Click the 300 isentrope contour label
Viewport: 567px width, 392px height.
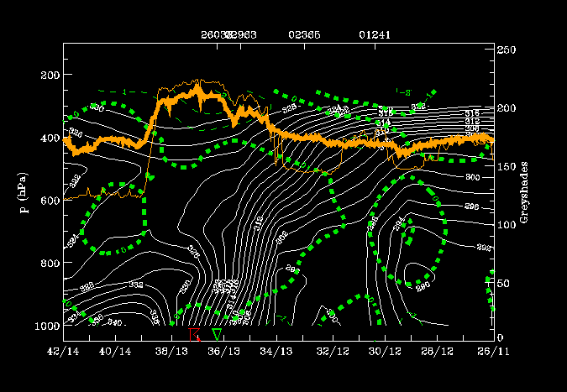pyautogui.click(x=471, y=178)
